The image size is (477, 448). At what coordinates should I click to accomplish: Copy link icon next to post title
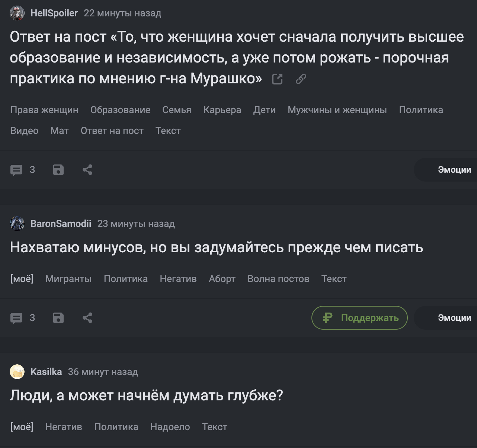(x=301, y=79)
